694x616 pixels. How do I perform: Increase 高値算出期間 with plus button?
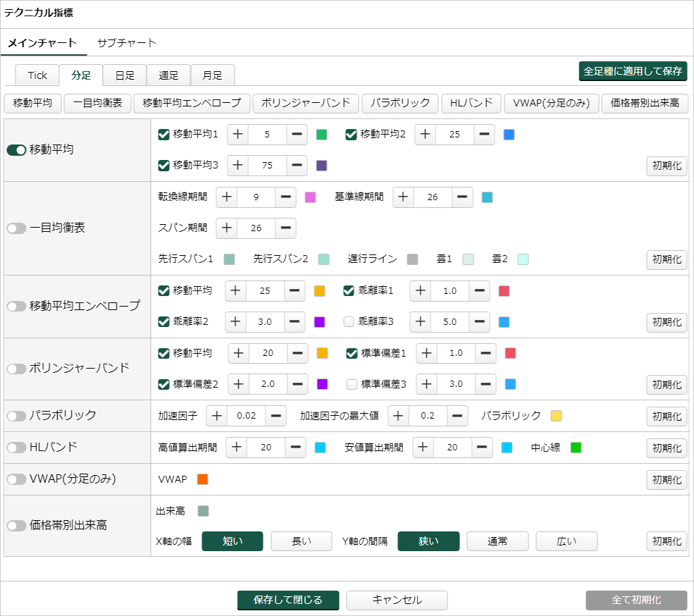(x=237, y=448)
